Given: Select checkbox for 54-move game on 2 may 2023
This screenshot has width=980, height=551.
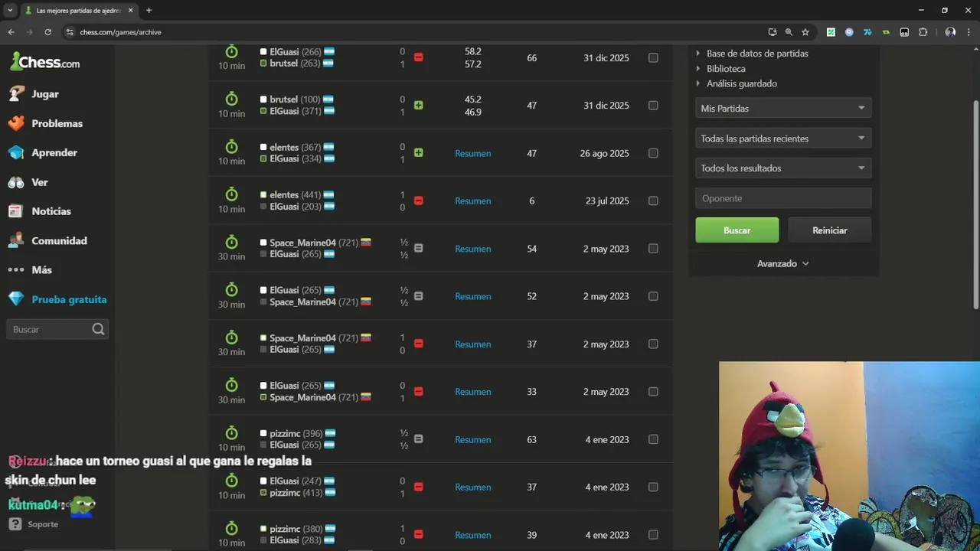Looking at the screenshot, I should 653,249.
